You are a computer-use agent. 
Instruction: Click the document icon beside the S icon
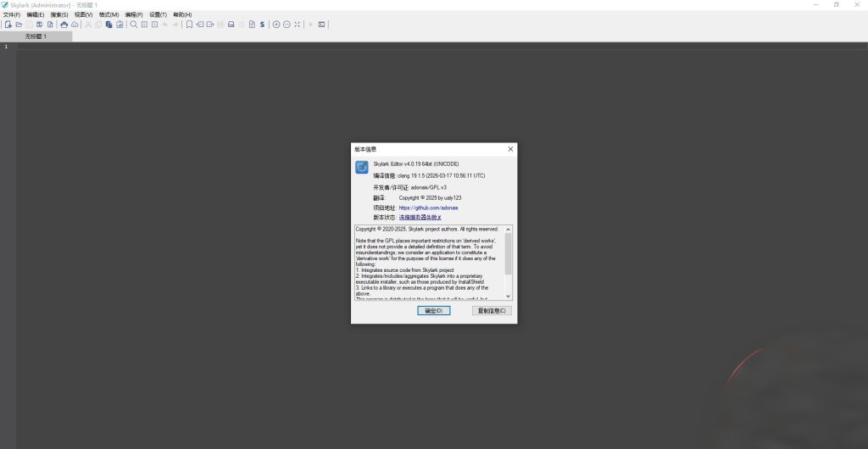(x=252, y=25)
